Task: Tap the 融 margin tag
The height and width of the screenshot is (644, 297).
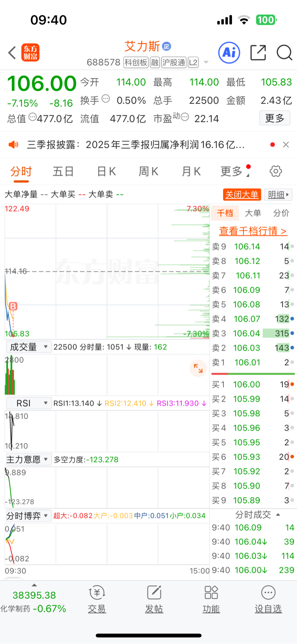Action: pos(155,62)
